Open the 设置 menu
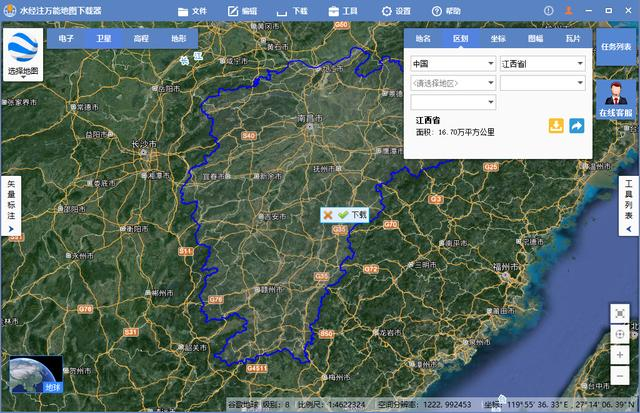Screen dimensions: 640x413 click(x=396, y=11)
